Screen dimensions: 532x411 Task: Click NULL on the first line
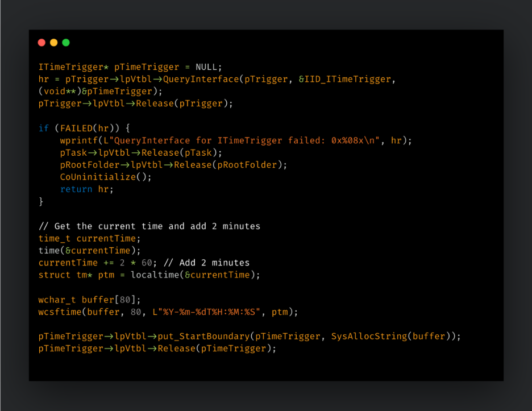[206, 67]
